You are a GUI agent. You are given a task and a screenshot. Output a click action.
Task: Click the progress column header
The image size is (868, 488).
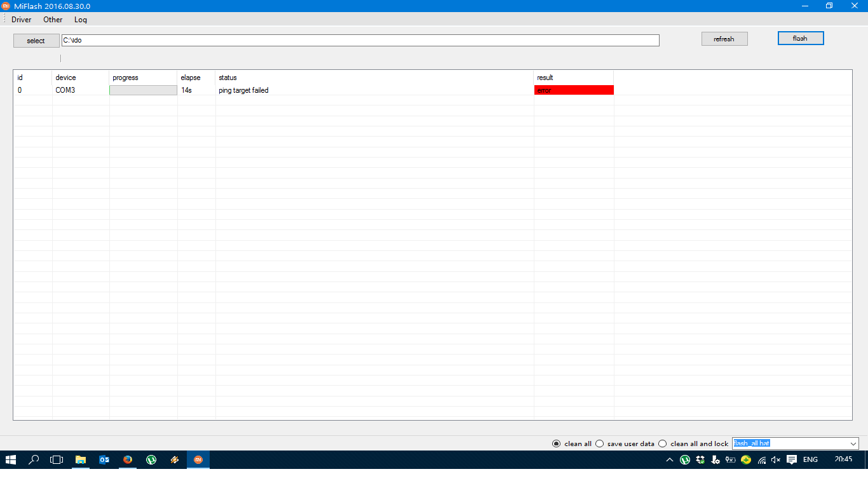(144, 78)
